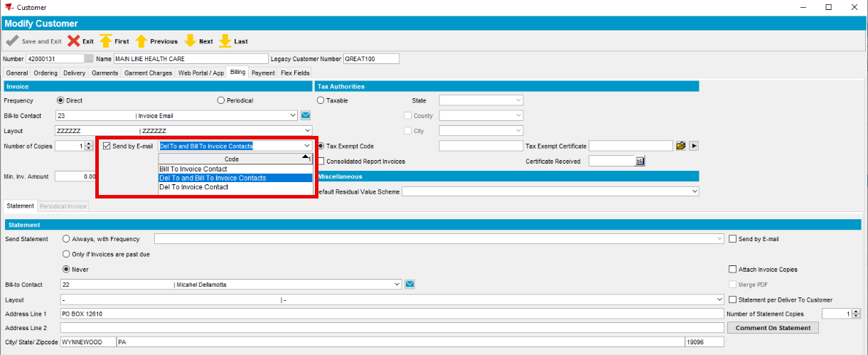This screenshot has width=868, height=355.
Task: Click the Customer window title icon
Action: [x=9, y=7]
